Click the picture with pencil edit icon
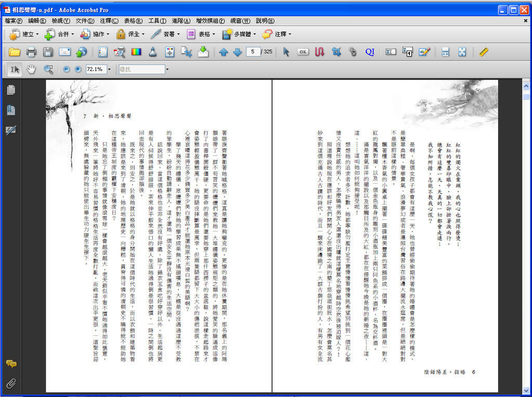Screen dimensions: 532x397 pyautogui.click(x=424, y=52)
